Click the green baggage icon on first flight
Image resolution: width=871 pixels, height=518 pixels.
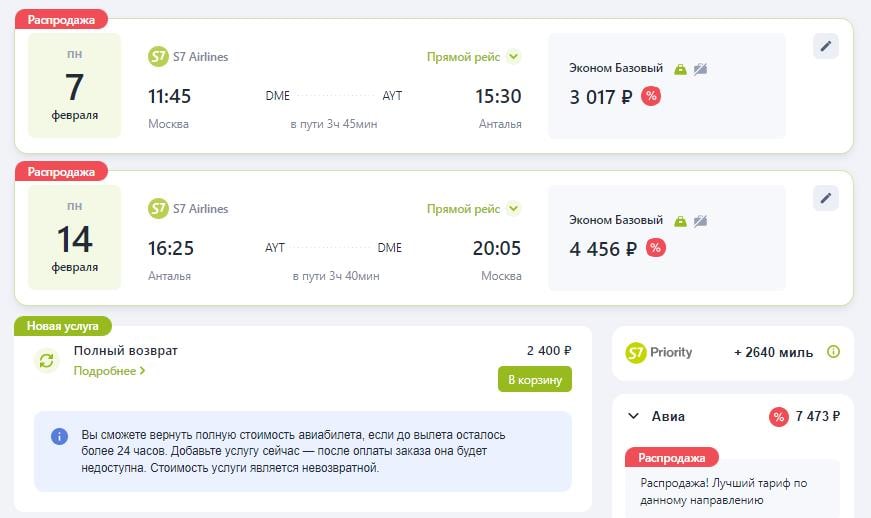coord(680,69)
